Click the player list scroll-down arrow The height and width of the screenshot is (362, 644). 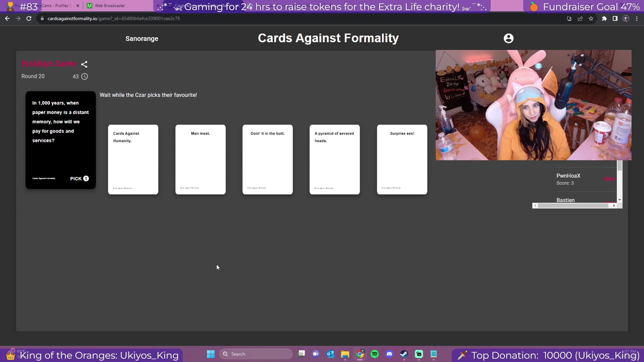tap(620, 200)
